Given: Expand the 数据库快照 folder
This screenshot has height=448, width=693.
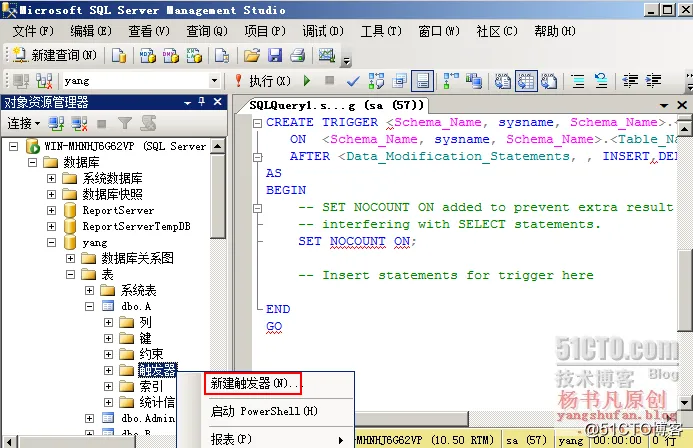Looking at the screenshot, I should [x=51, y=194].
